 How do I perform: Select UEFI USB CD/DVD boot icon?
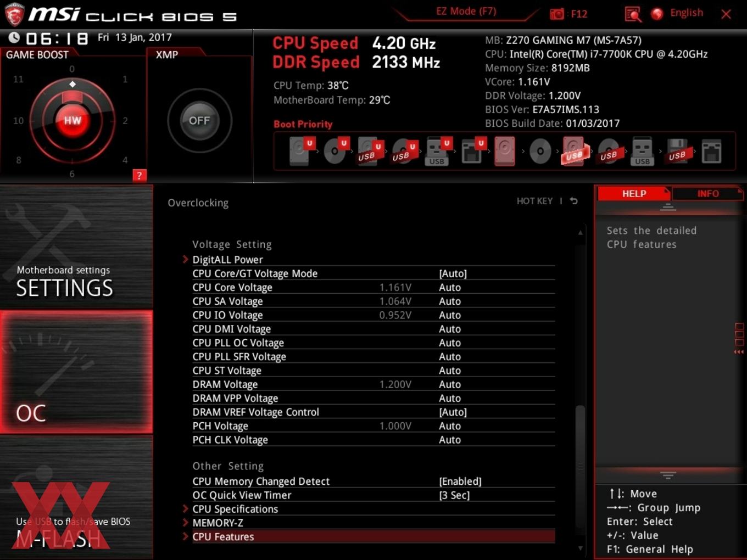pos(404,151)
